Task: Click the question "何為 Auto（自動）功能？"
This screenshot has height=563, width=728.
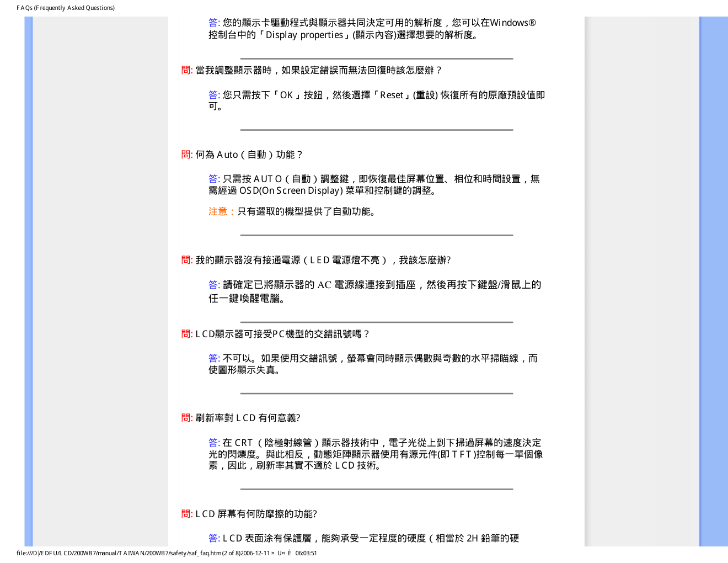Action: 243,155
